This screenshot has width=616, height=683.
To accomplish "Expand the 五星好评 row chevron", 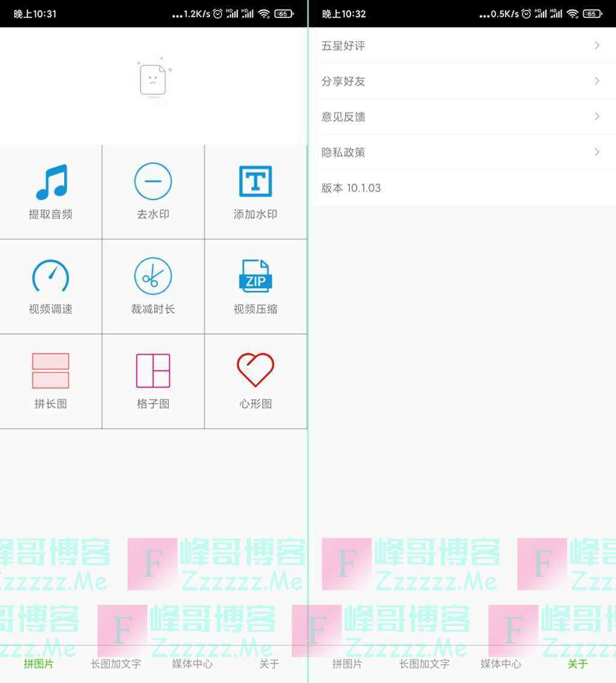I will tap(597, 46).
